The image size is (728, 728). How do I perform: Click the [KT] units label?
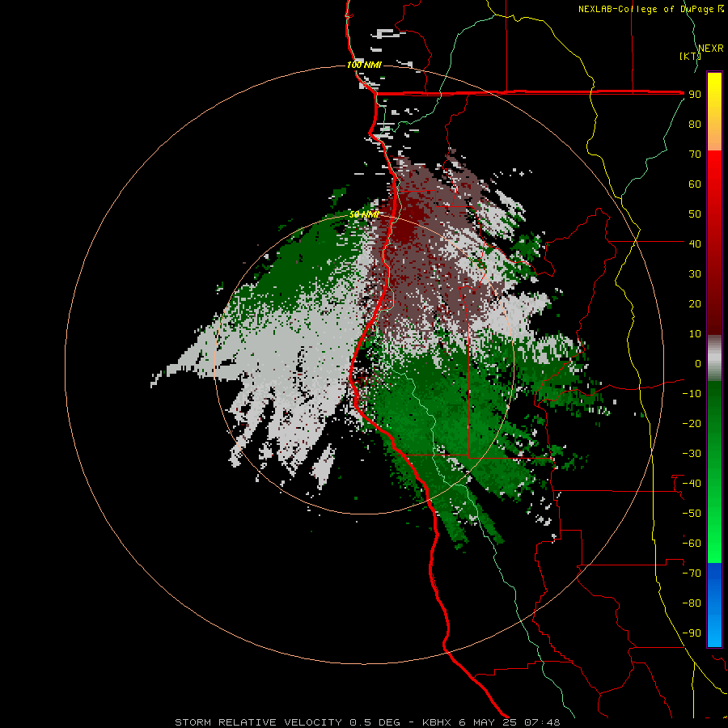[x=690, y=56]
